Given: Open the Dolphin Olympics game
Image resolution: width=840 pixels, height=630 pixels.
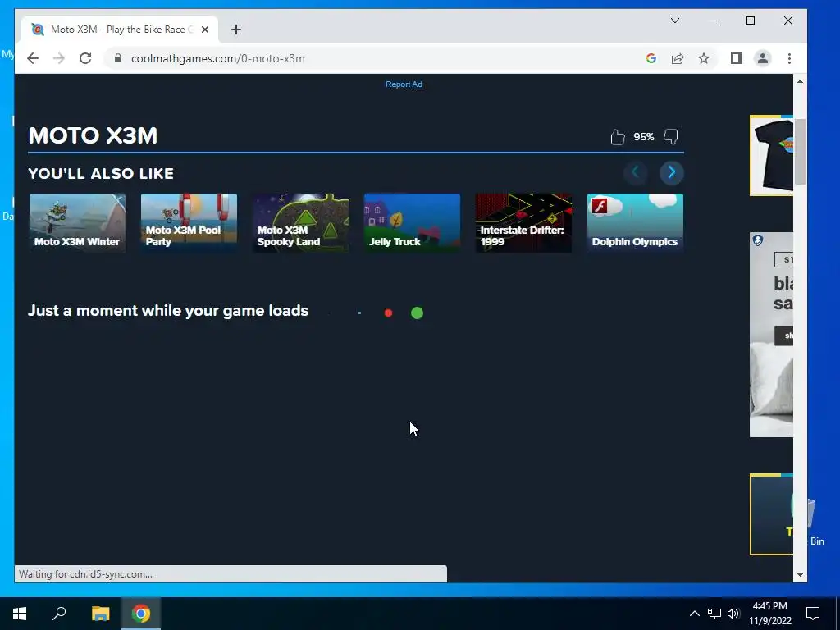Looking at the screenshot, I should (636, 223).
